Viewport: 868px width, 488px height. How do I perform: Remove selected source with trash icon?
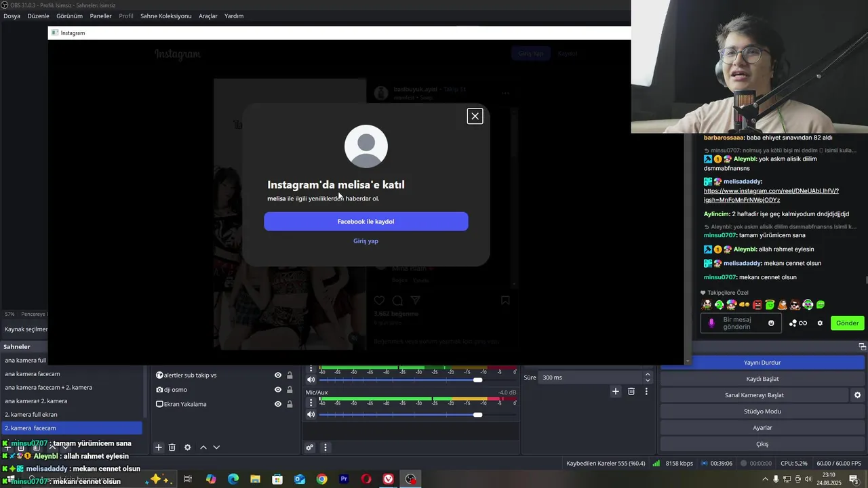(172, 447)
